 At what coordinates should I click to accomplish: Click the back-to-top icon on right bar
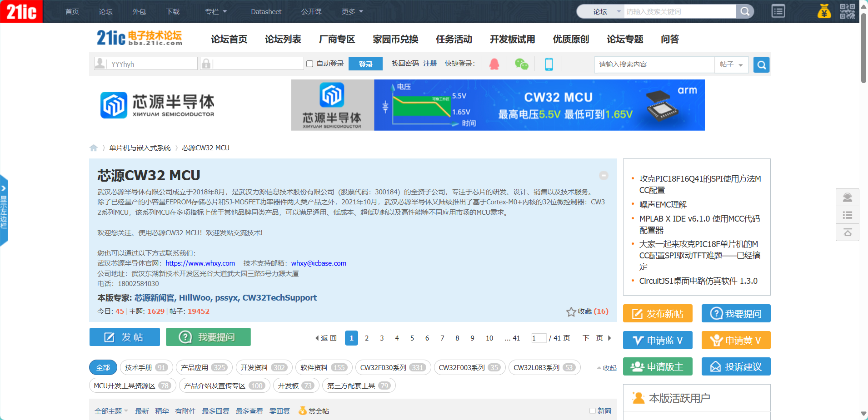pos(848,232)
